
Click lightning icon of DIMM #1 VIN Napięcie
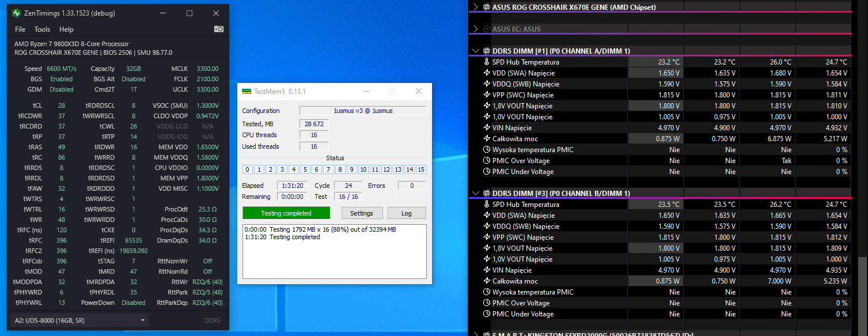(x=486, y=128)
